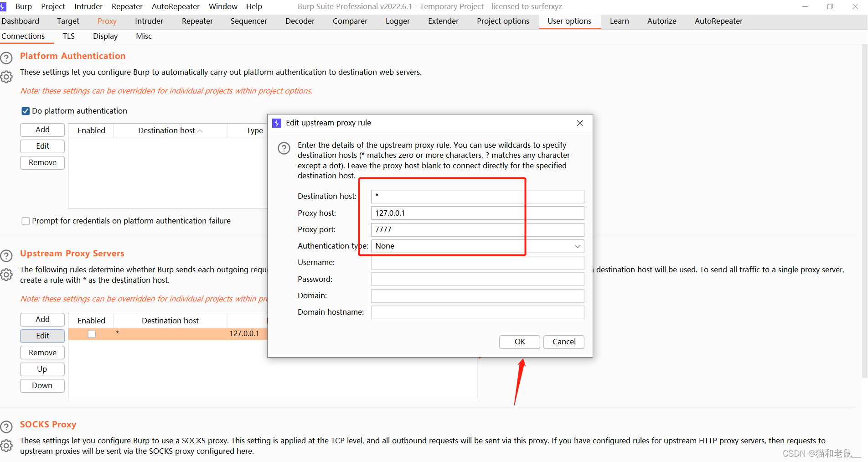Open SOCKS Proxy help icon
The height and width of the screenshot is (462, 868).
point(6,427)
